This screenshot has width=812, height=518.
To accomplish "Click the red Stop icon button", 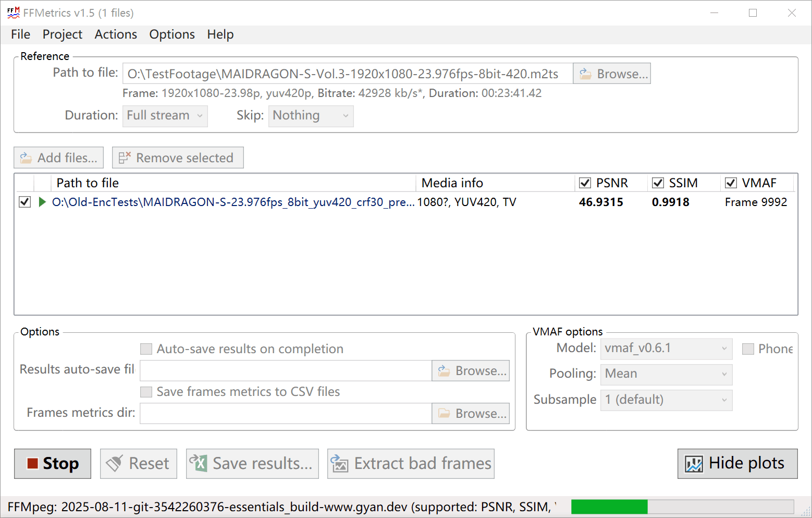I will pyautogui.click(x=32, y=464).
